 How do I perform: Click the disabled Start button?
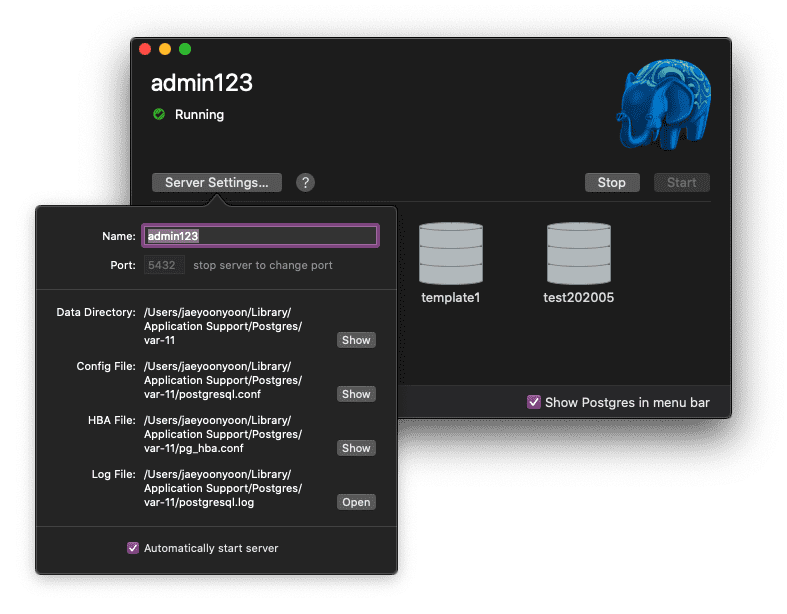[681, 182]
